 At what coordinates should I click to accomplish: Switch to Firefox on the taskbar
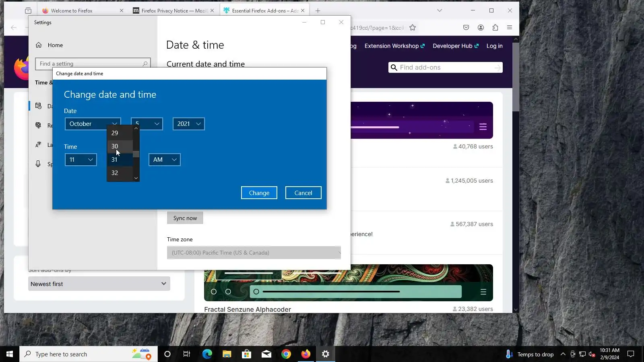[x=306, y=354]
